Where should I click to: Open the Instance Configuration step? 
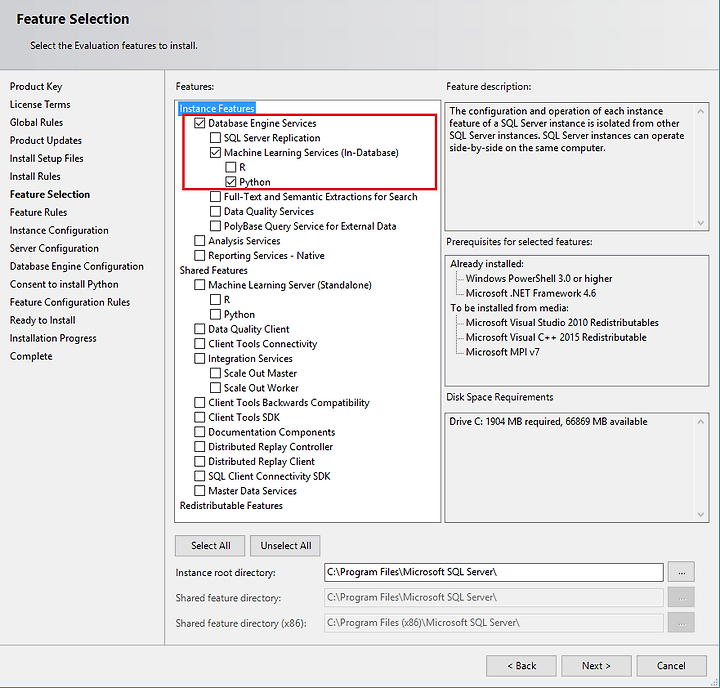[x=59, y=230]
